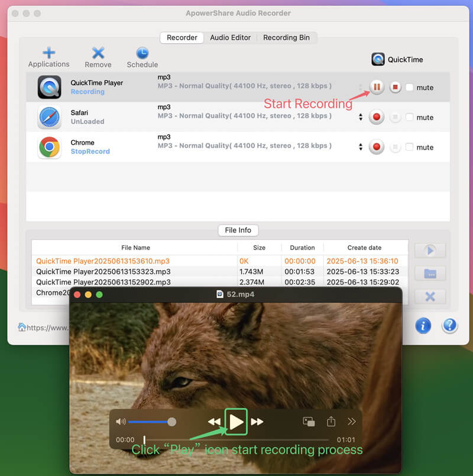Click the File Info button
473x476 pixels.
[238, 230]
